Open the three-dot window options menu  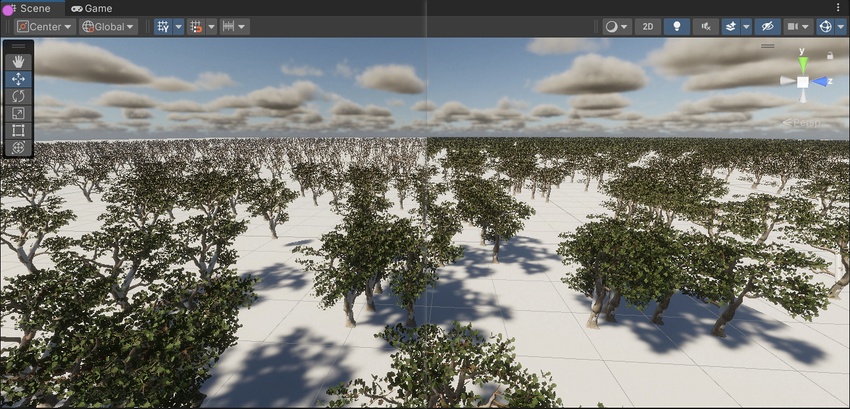click(838, 8)
